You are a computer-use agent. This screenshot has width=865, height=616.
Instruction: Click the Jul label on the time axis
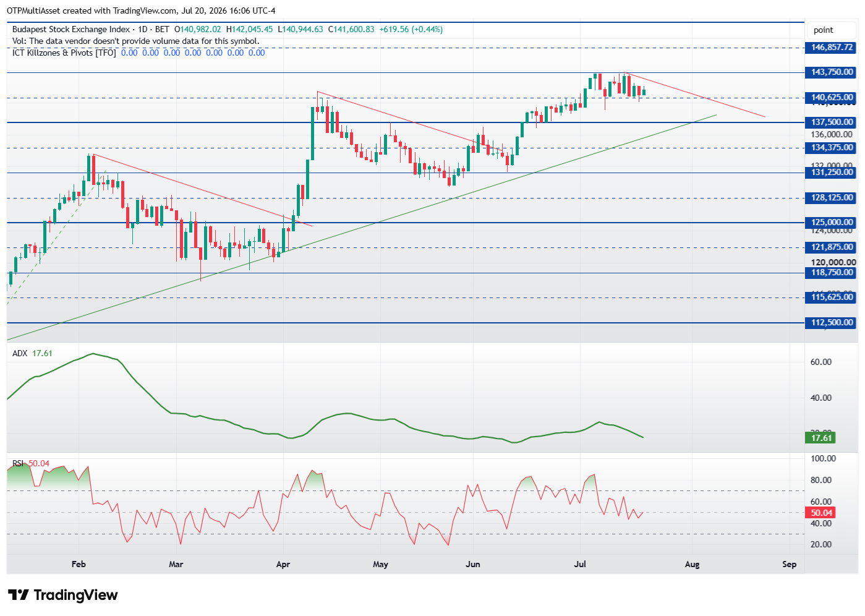click(580, 564)
